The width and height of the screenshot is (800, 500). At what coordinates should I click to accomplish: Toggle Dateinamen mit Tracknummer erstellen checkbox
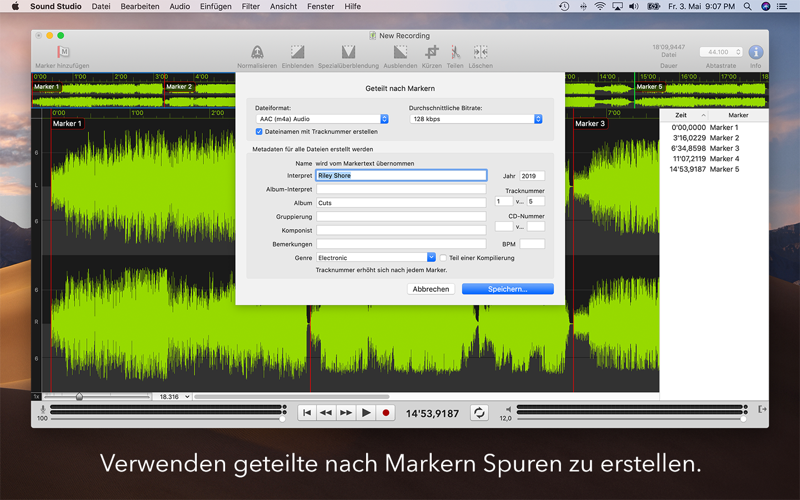tap(259, 132)
